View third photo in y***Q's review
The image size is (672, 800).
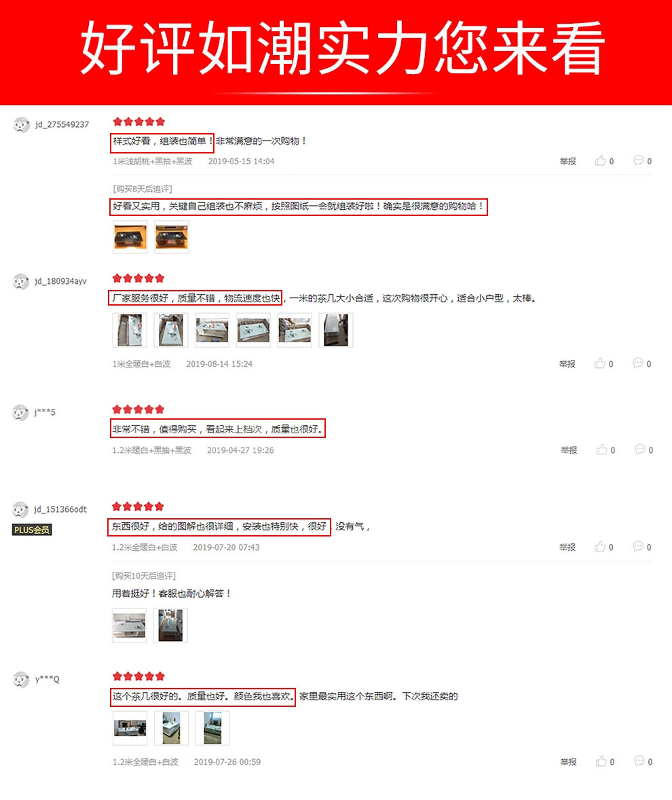[x=212, y=728]
